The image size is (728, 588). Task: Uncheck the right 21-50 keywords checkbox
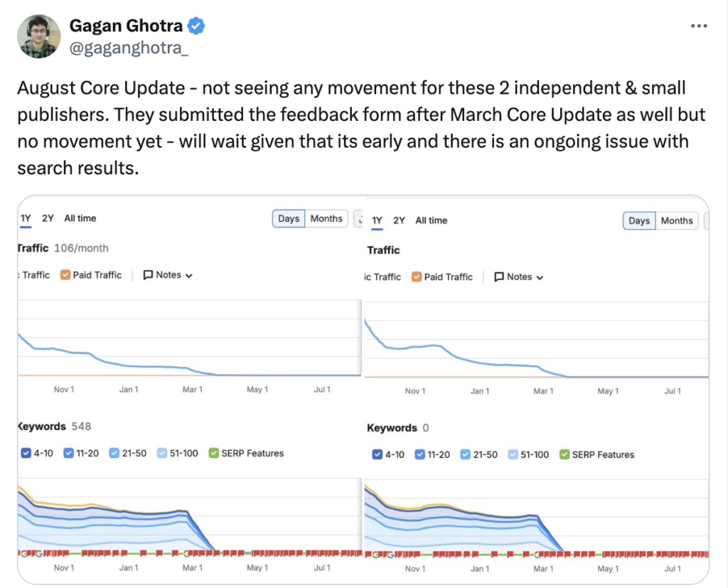pyautogui.click(x=466, y=454)
